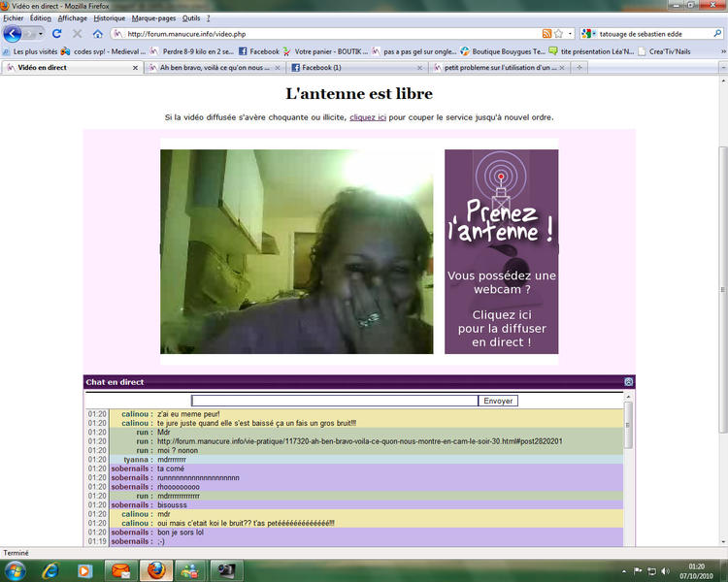Click the 'cliquez ici' link to cut video
The width and height of the screenshot is (728, 582).
[368, 117]
